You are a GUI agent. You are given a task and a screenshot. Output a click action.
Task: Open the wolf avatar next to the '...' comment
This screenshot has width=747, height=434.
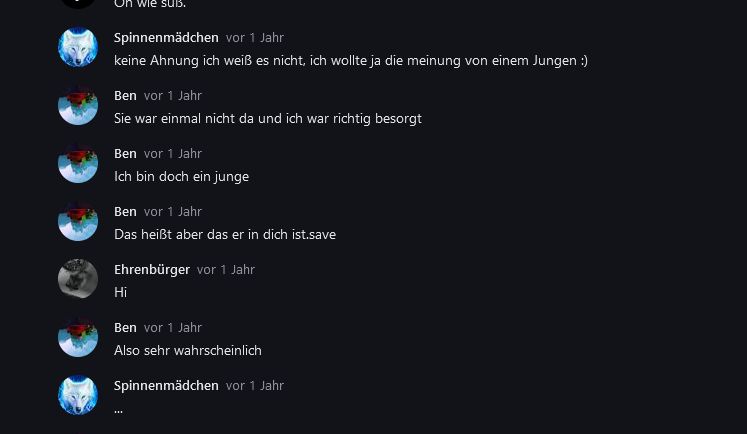(x=78, y=395)
